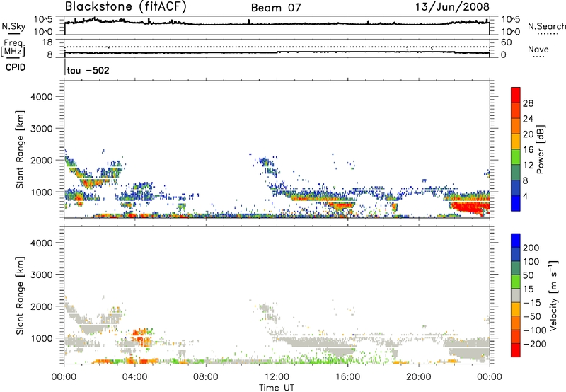Viewport: 566px width, 392px height.
Task: Click the Slant Range label of velocity panel
Action: pyautogui.click(x=20, y=295)
